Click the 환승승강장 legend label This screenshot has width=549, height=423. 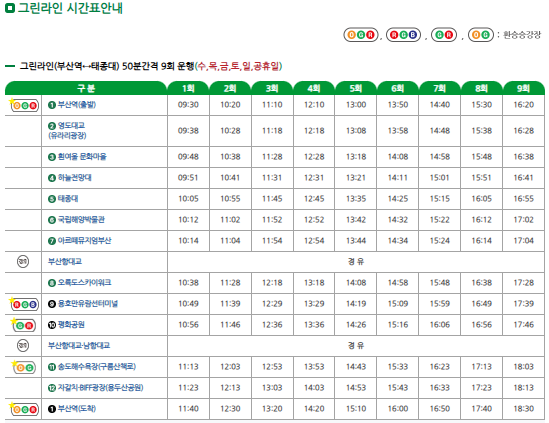[x=522, y=35]
